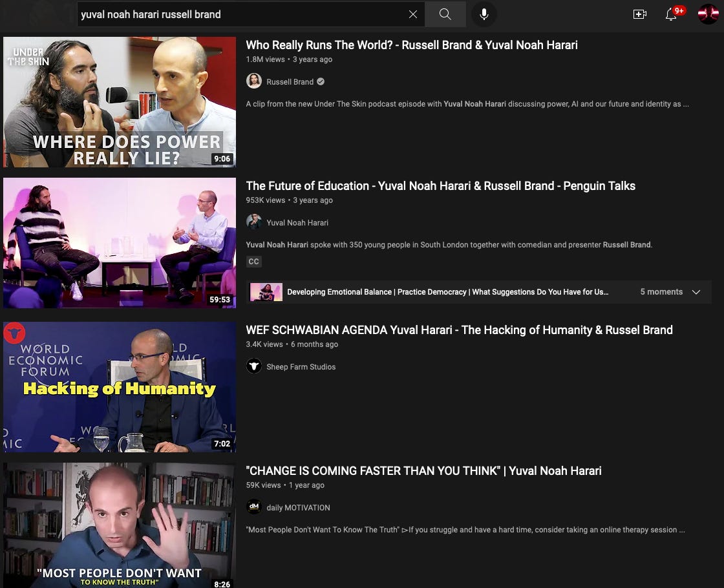Open 'WEF SCHWABIAN AGENDA' video title
The width and height of the screenshot is (724, 588).
[x=459, y=330]
